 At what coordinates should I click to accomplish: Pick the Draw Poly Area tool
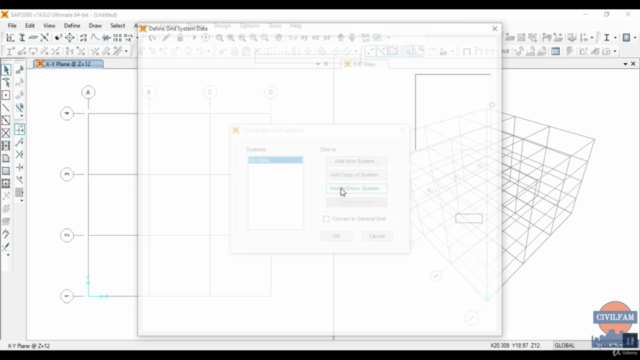(6, 158)
